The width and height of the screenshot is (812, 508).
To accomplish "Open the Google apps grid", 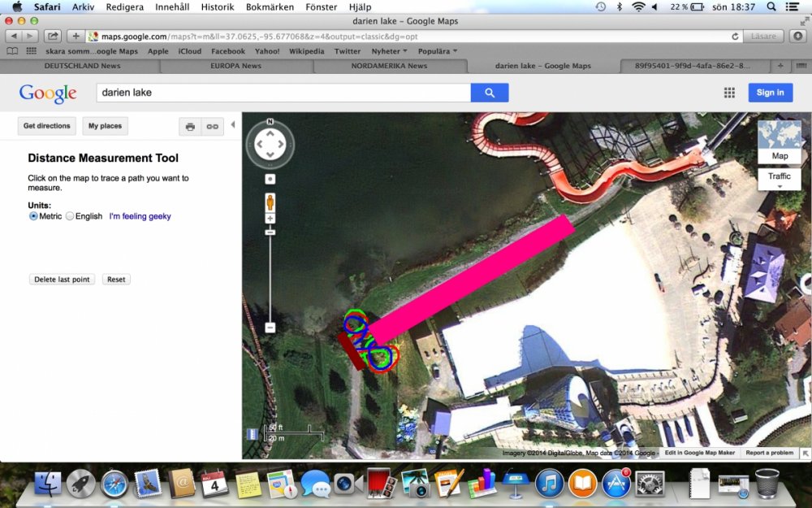I will click(x=729, y=93).
